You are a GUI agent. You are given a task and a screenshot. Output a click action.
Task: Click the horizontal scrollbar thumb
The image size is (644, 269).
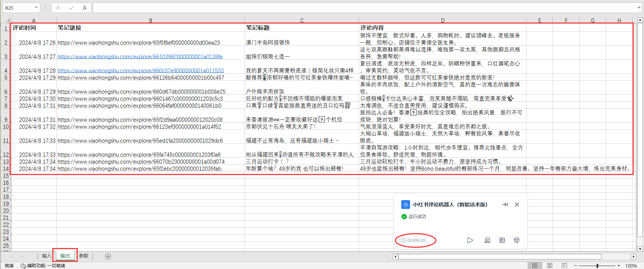tap(500, 256)
